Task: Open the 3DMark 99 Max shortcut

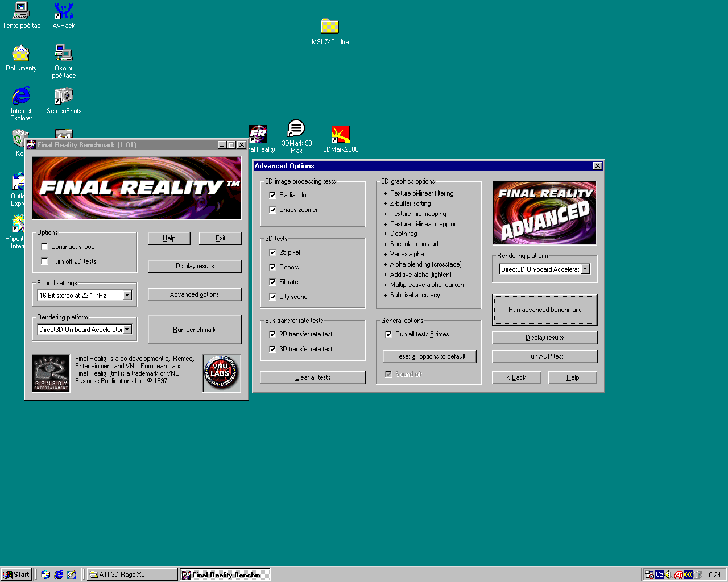Action: click(296, 130)
